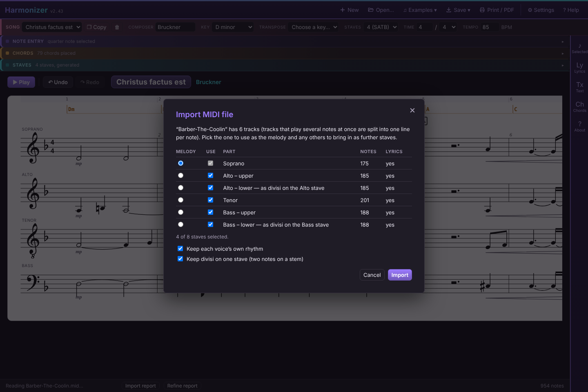Start playback with Play
Screen dimensions: 588x392
pyautogui.click(x=21, y=82)
